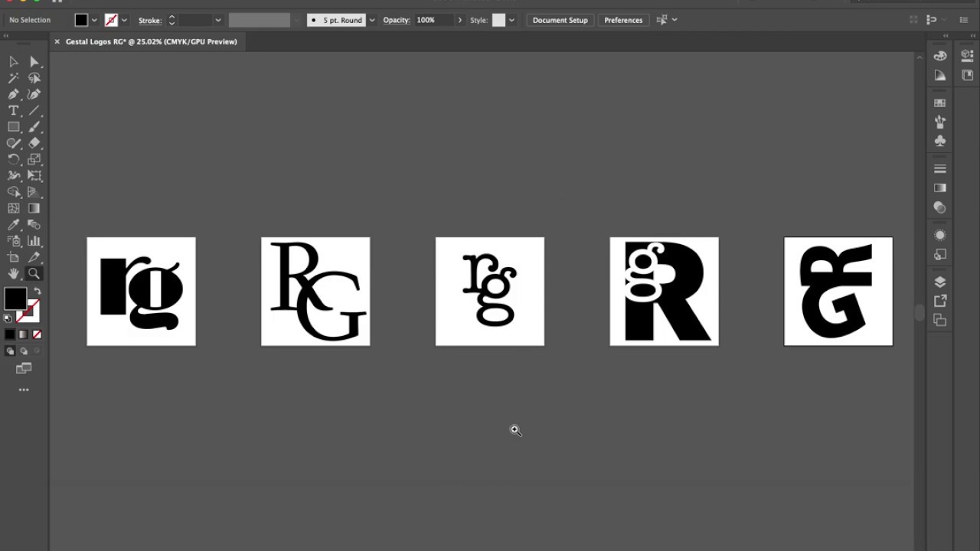Select the Shape Builder tool
This screenshot has width=980, height=551.
[14, 192]
